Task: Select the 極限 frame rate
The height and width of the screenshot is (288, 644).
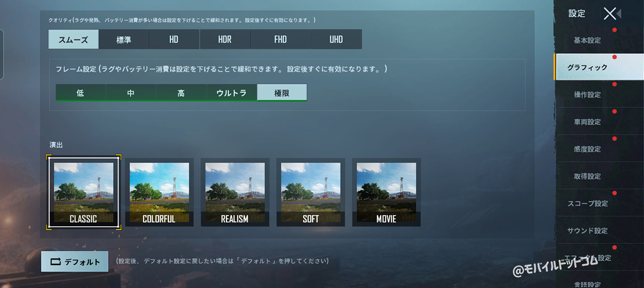Action: (x=282, y=93)
